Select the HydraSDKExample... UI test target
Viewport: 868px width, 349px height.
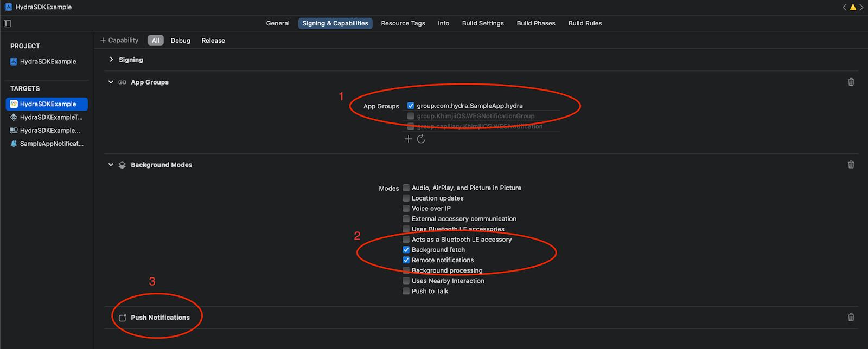[47, 131]
